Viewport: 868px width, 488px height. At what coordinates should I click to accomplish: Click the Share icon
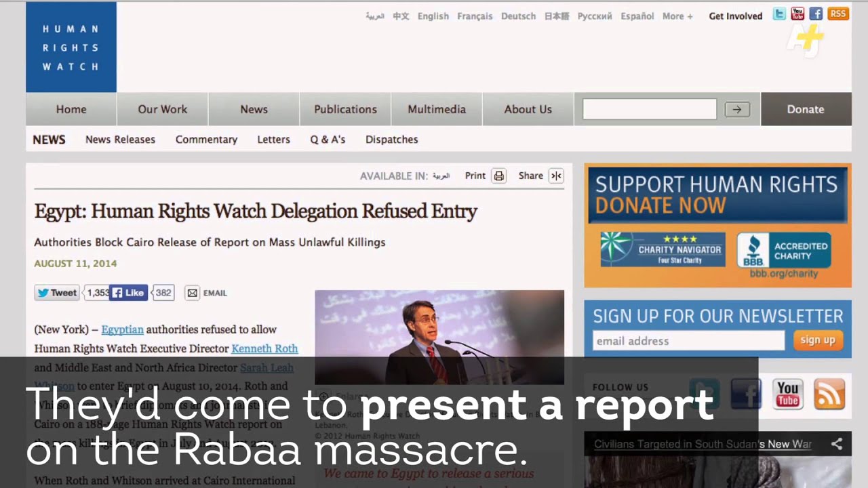tap(556, 176)
